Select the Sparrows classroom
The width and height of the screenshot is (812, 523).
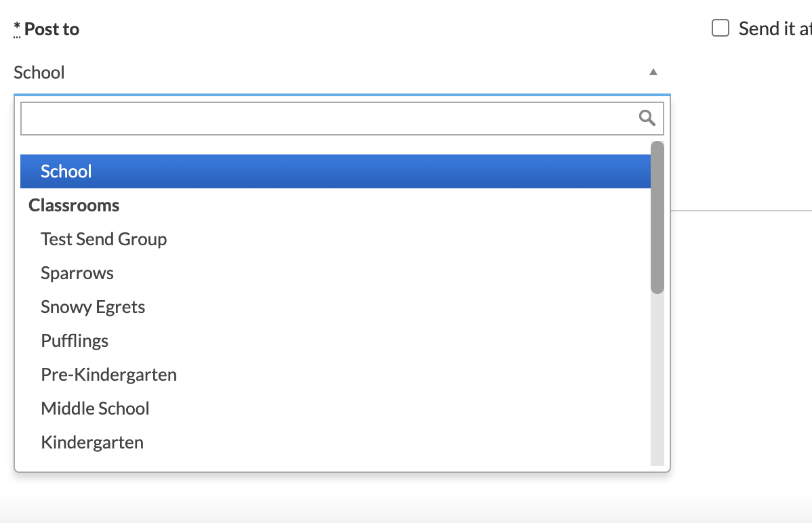336,273
